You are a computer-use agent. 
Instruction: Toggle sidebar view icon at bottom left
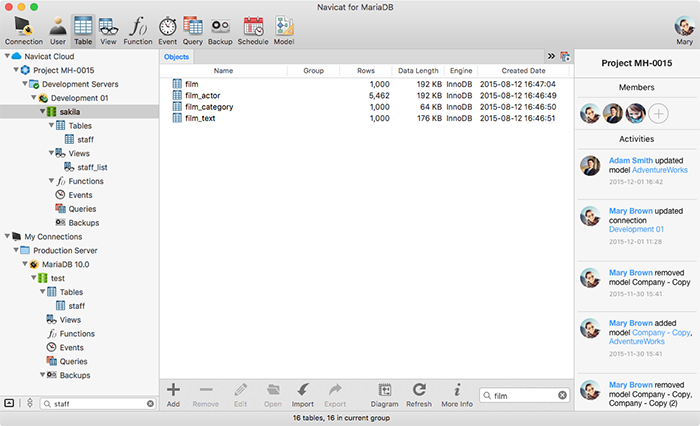coord(9,403)
